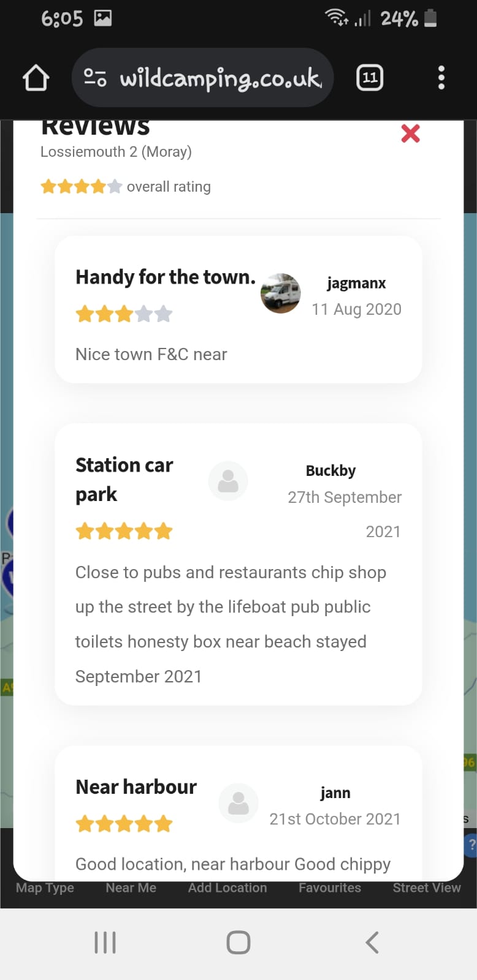Tap the wildcamping.co.uk address bar
Screen dimensions: 477x980
220,78
